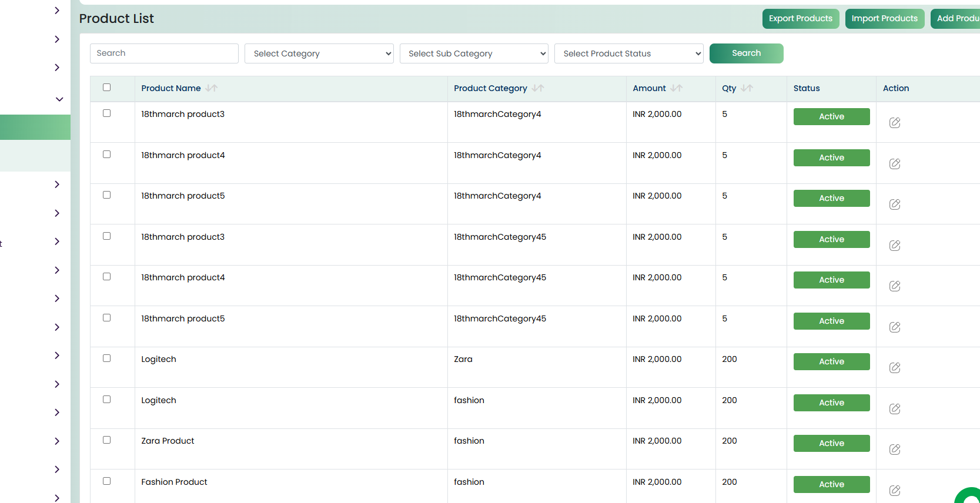Open edit icon for Logitech in fashion category
This screenshot has height=503, width=980.
[x=895, y=409]
